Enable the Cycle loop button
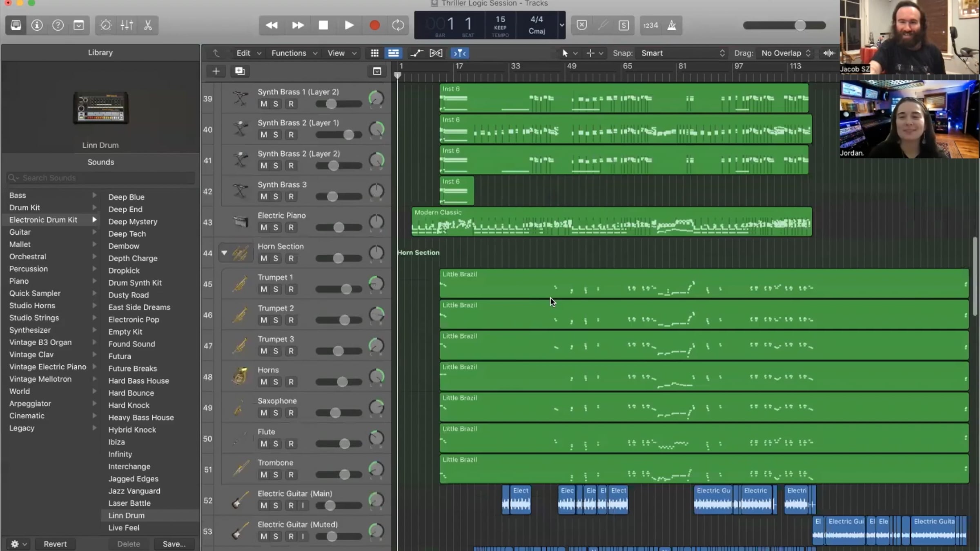 coord(398,25)
